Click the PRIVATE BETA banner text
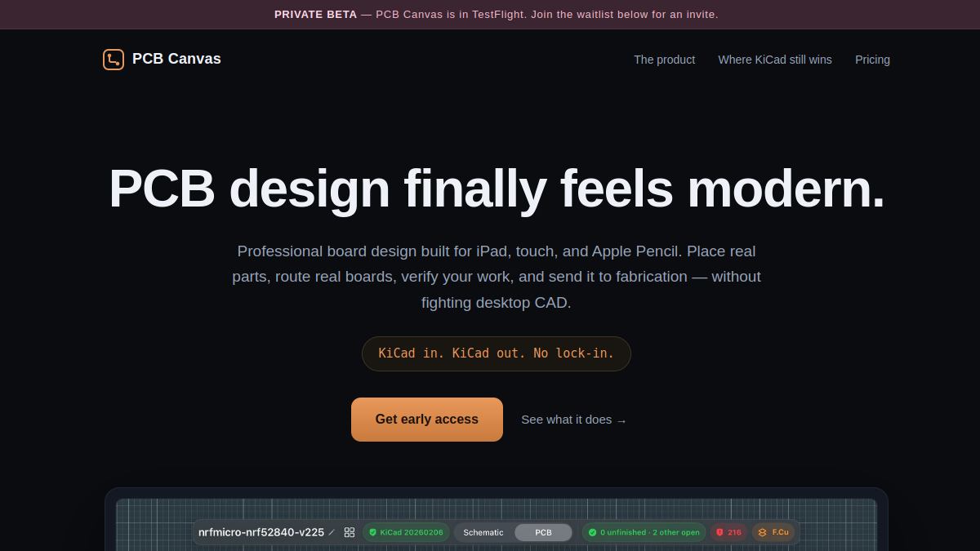Image resolution: width=980 pixels, height=551 pixels. [497, 15]
